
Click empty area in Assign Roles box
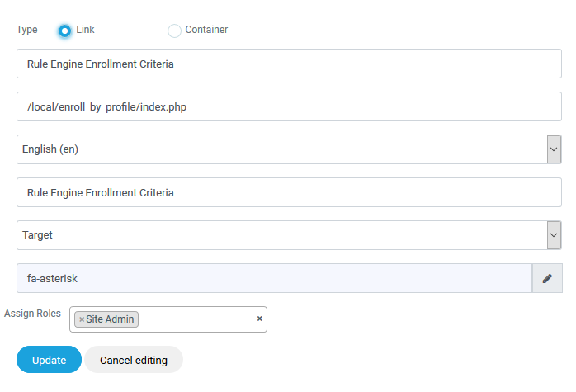[x=196, y=319]
